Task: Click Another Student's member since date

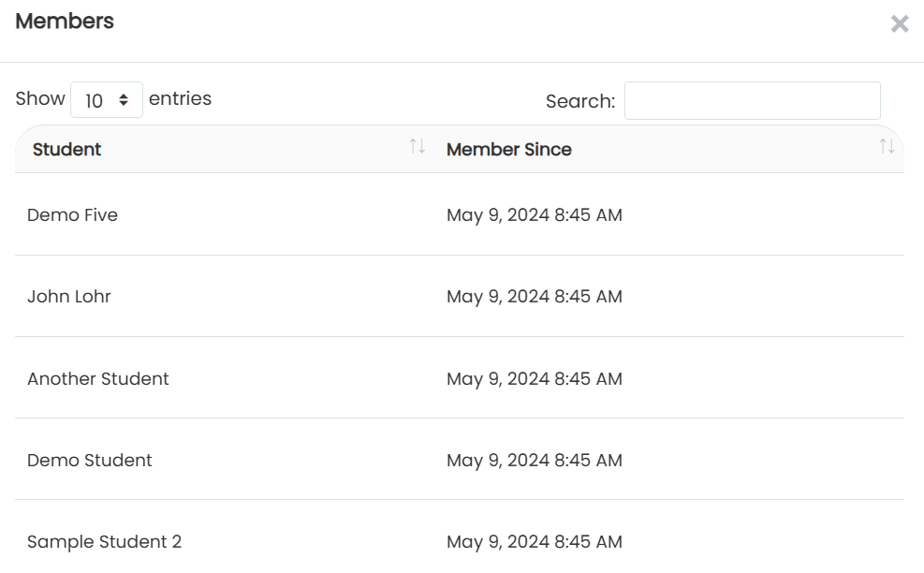Action: (535, 379)
